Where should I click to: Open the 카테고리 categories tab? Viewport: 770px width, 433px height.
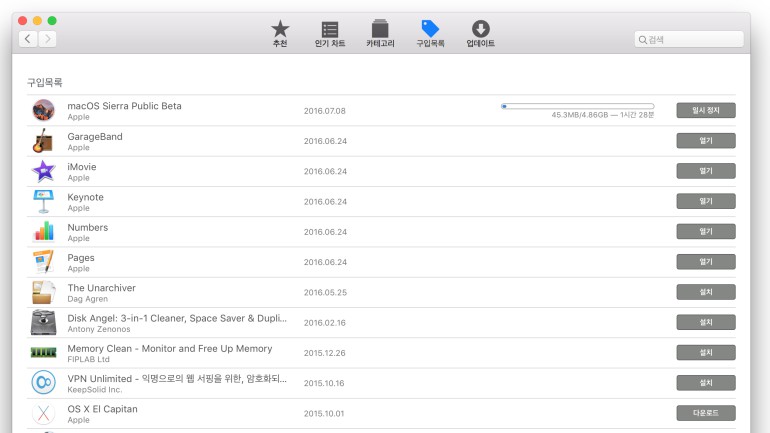[380, 34]
